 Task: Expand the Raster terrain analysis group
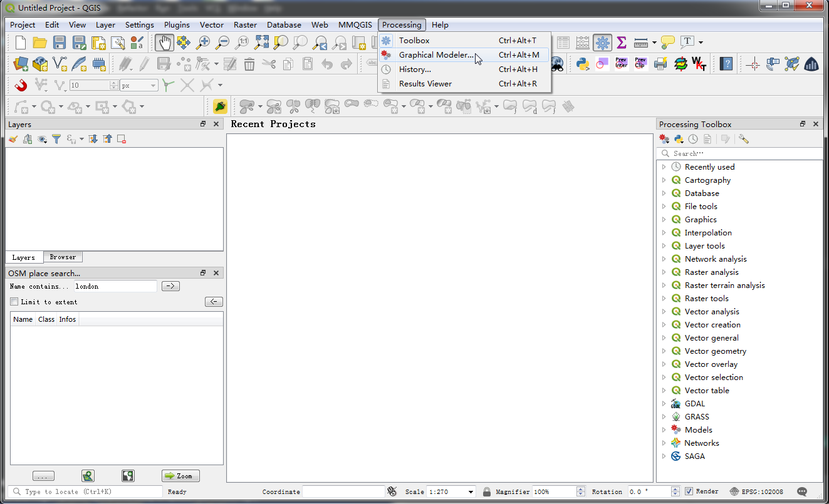point(664,285)
